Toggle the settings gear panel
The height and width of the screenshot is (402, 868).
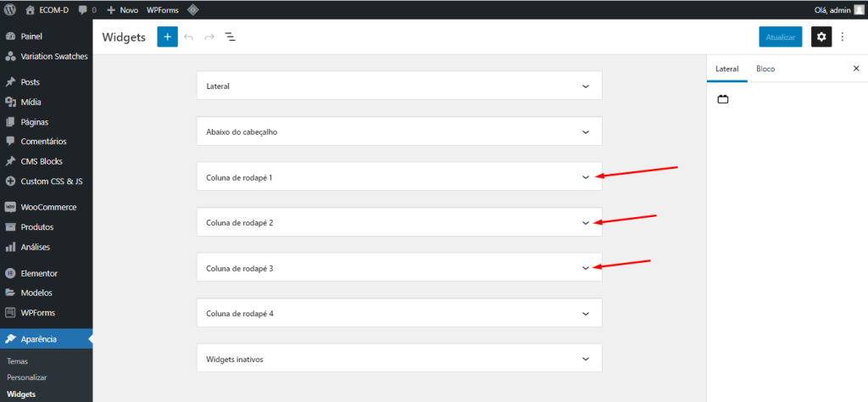(x=821, y=37)
